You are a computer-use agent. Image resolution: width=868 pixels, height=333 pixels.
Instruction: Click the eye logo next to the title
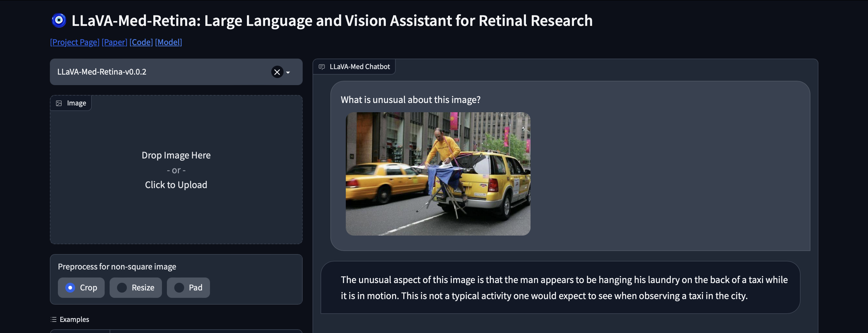point(59,21)
